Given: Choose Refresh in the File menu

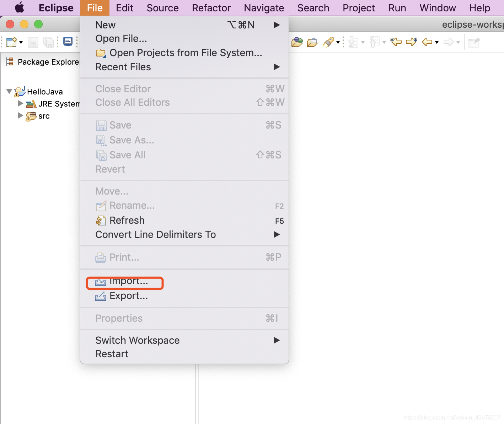Looking at the screenshot, I should pos(184,220).
